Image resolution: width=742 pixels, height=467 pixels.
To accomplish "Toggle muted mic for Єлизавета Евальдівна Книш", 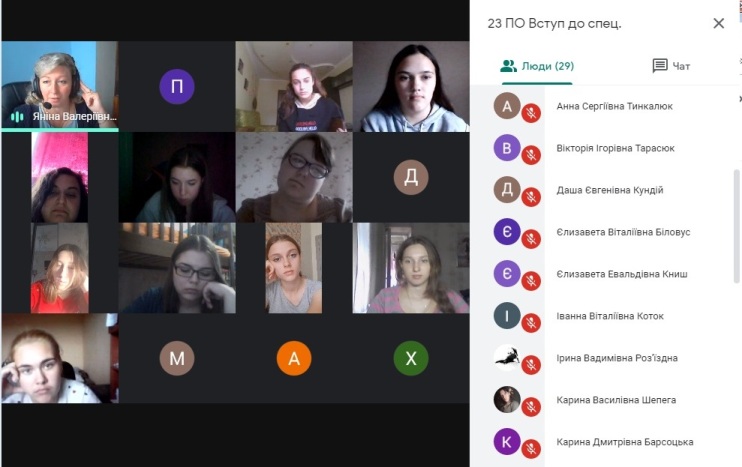I will (531, 281).
